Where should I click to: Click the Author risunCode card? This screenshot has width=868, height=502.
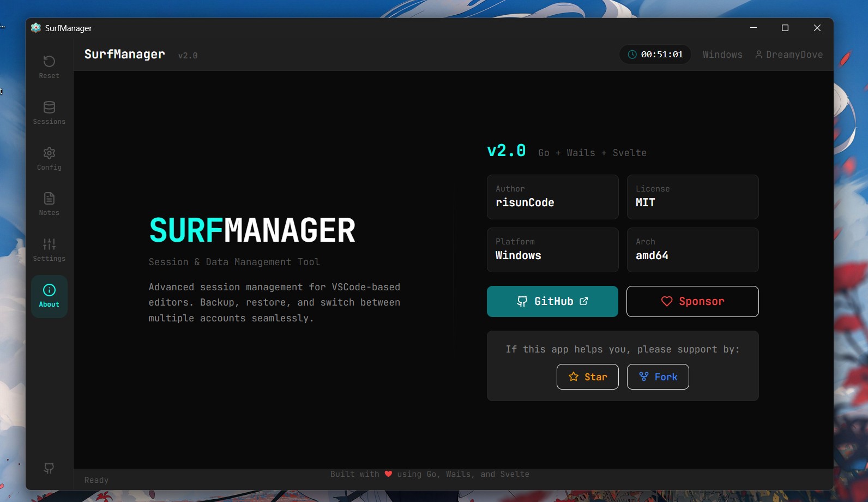click(552, 197)
